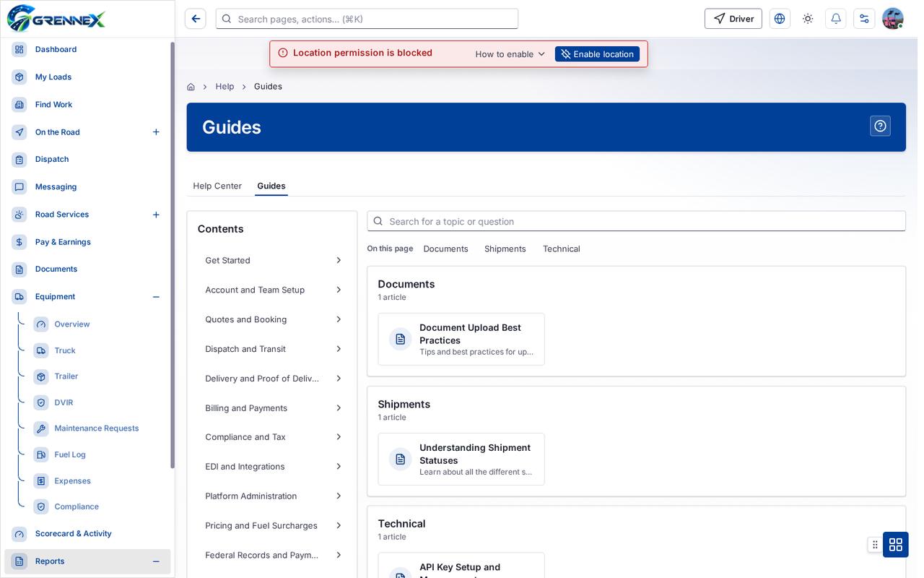Open Messaging in the sidebar

(x=87, y=186)
